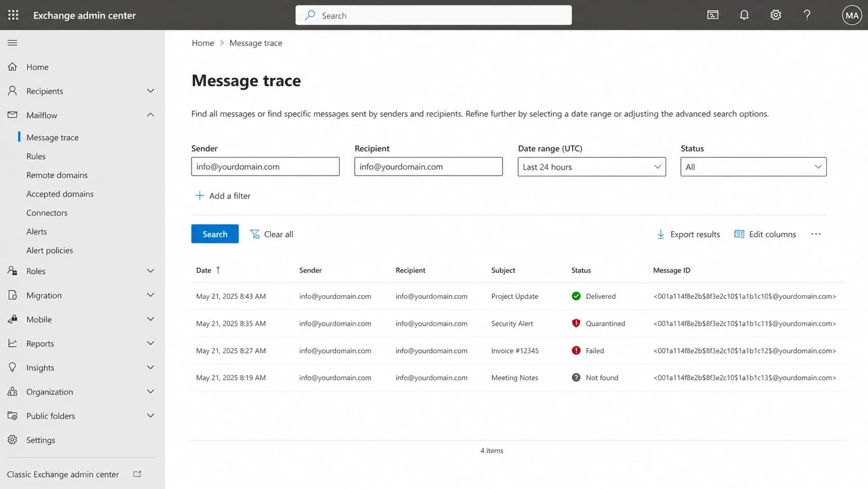
Task: Click the red Failed status icon
Action: (576, 350)
